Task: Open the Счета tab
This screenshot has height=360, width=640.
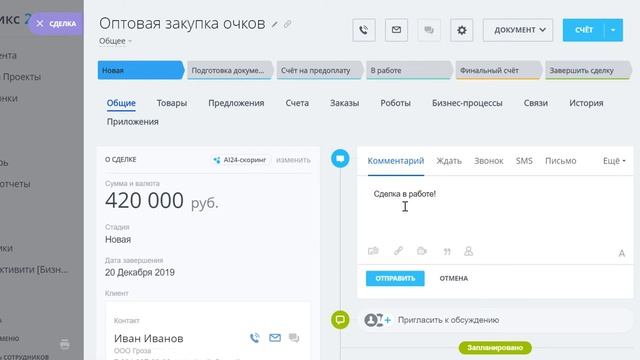Action: tap(297, 103)
